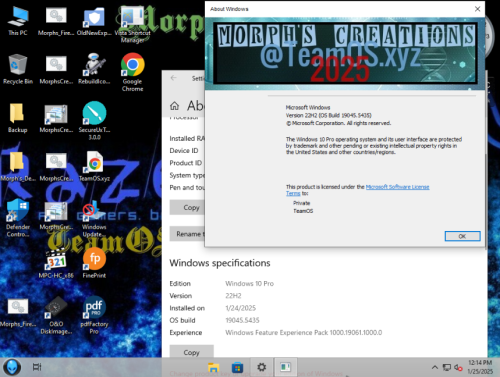Open Settings Home via house icon

174,106
